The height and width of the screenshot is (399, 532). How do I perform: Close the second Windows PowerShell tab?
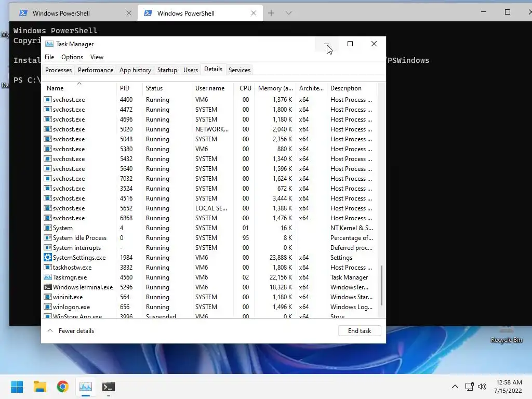click(254, 13)
